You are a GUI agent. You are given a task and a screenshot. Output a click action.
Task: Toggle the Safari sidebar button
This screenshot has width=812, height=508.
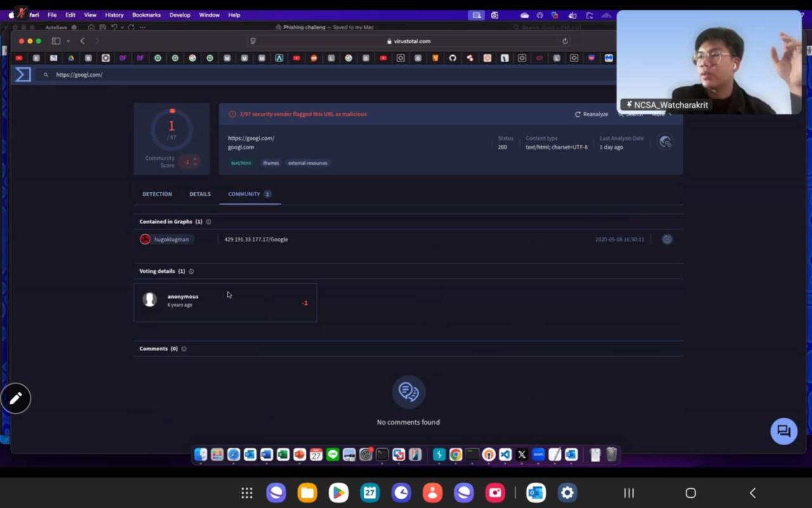coord(56,41)
